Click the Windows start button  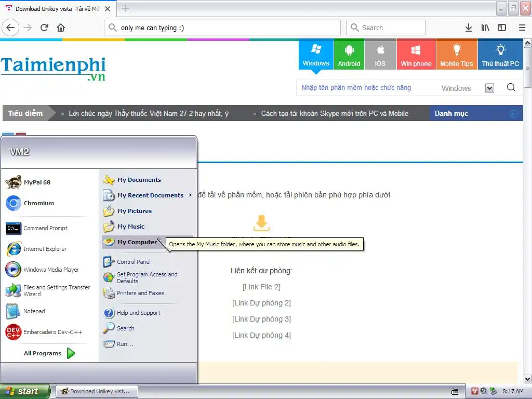[25, 392]
